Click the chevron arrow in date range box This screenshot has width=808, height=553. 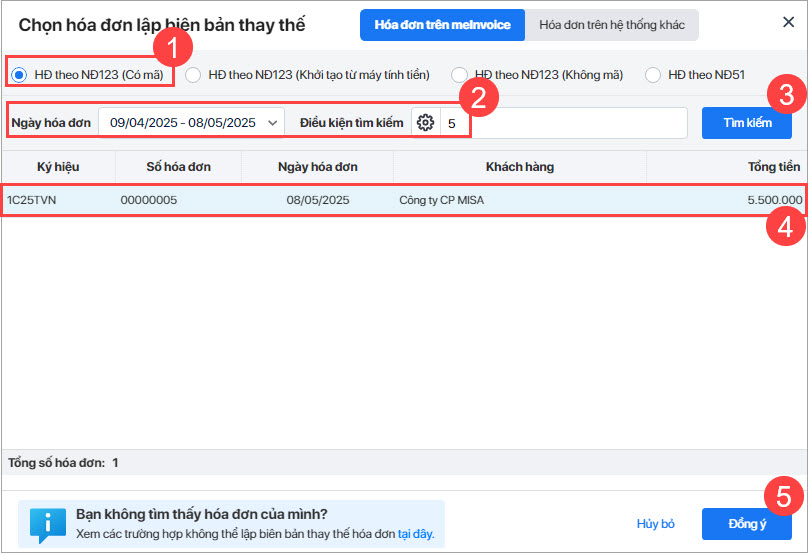[x=273, y=123]
